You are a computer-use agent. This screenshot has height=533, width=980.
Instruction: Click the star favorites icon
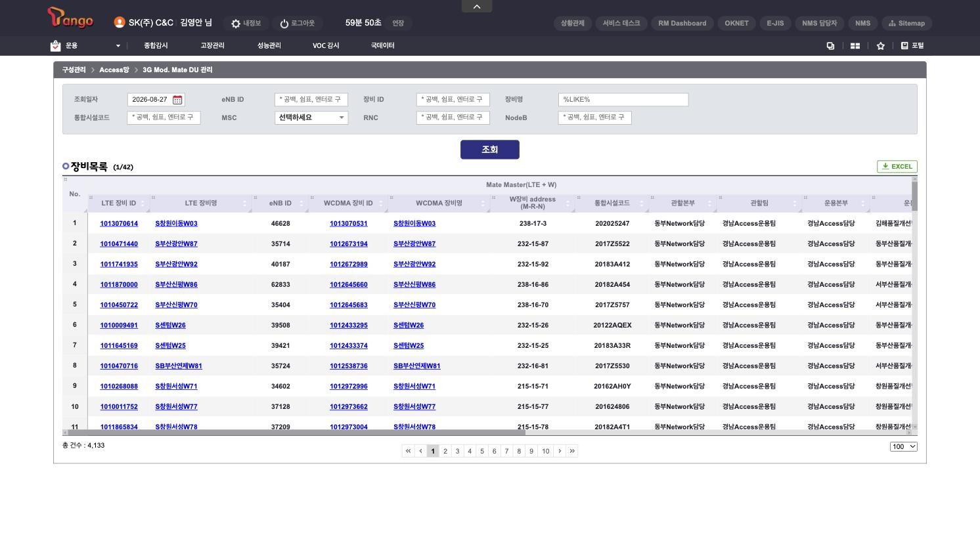880,46
